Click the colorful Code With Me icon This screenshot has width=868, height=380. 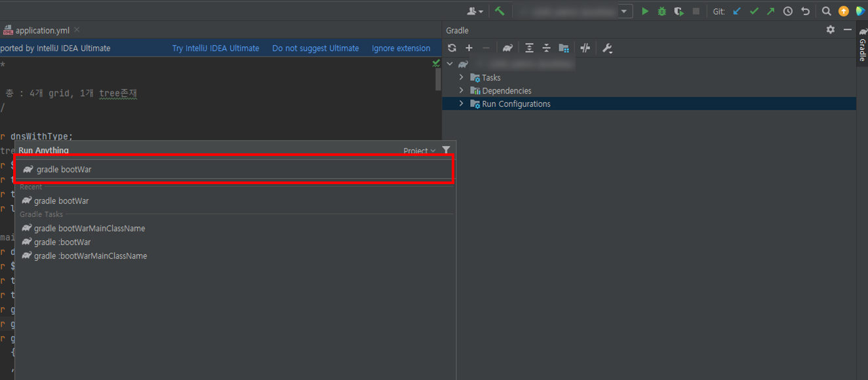pos(860,11)
